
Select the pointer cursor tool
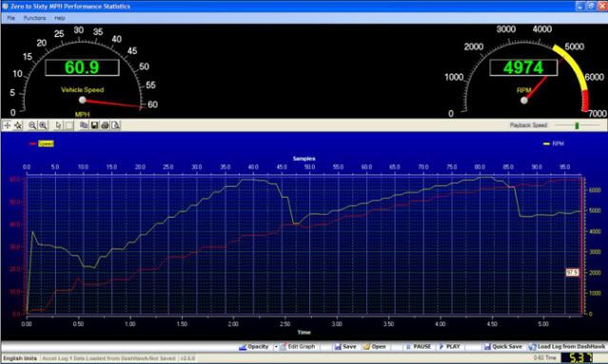[58, 125]
